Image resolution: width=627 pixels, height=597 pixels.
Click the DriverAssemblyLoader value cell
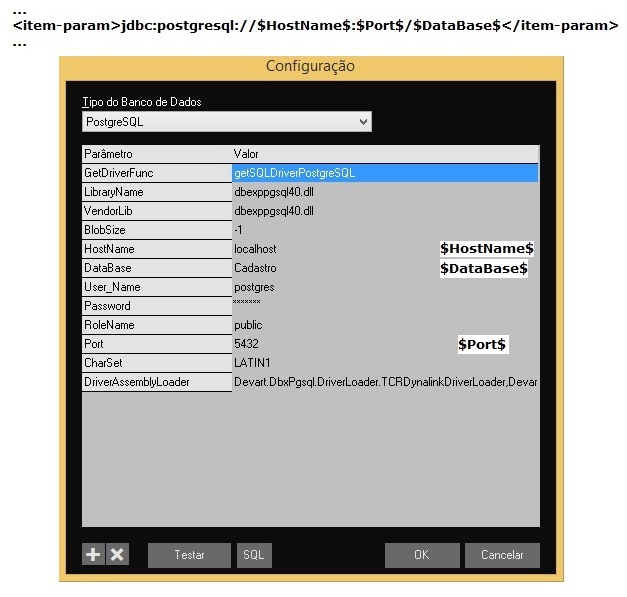pyautogui.click(x=385, y=382)
